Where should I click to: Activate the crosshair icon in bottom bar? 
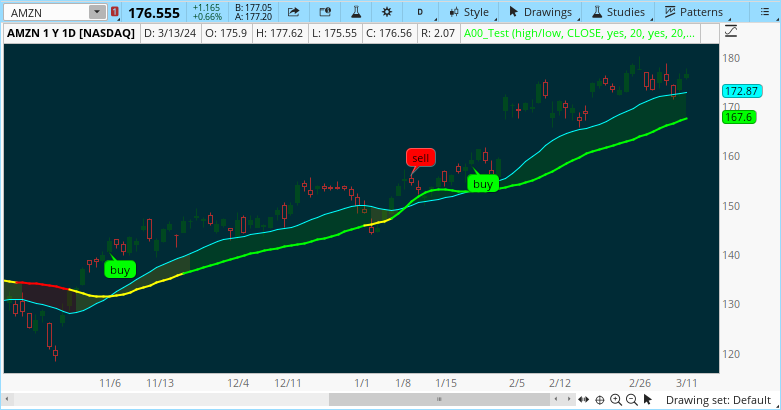click(600, 400)
